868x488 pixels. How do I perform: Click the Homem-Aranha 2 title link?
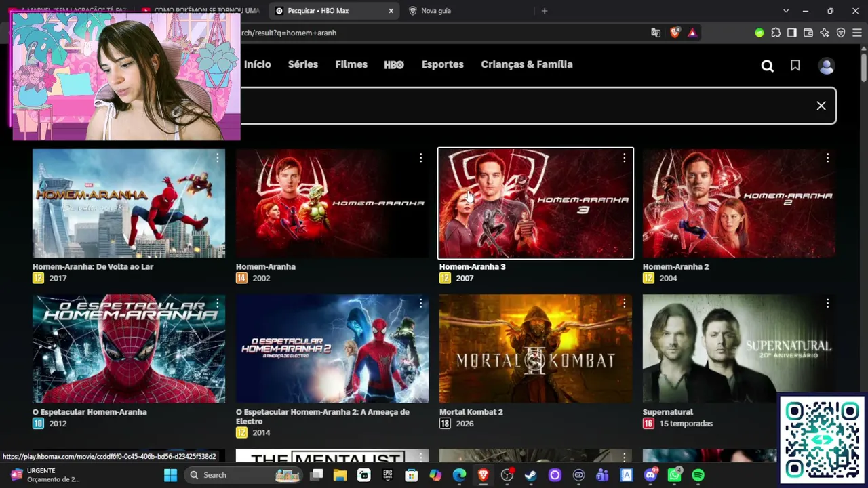(676, 267)
